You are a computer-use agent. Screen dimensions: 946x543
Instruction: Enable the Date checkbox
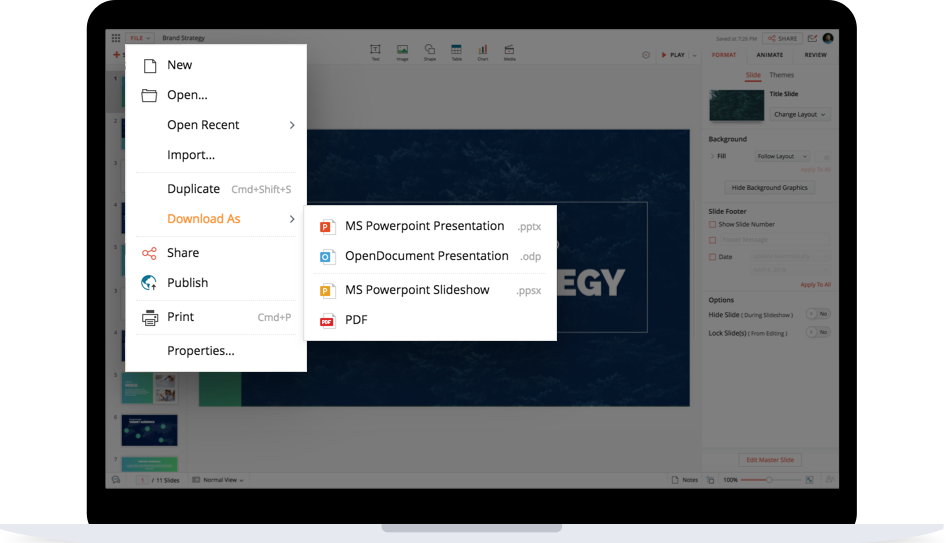pos(713,257)
